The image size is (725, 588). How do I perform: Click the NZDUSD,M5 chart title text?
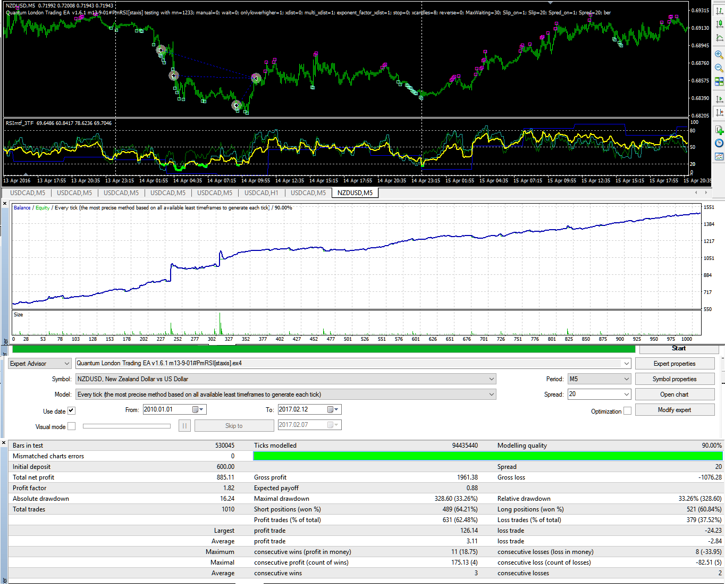tap(20, 6)
